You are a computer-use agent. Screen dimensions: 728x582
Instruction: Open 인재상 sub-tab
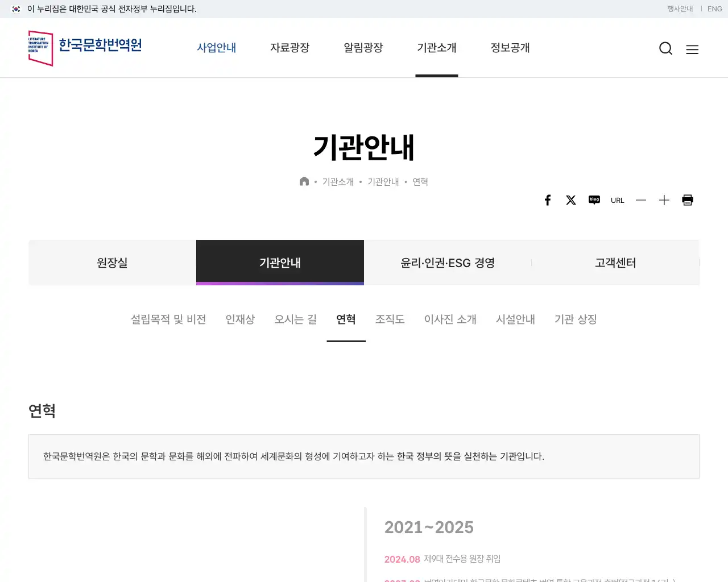coord(240,319)
